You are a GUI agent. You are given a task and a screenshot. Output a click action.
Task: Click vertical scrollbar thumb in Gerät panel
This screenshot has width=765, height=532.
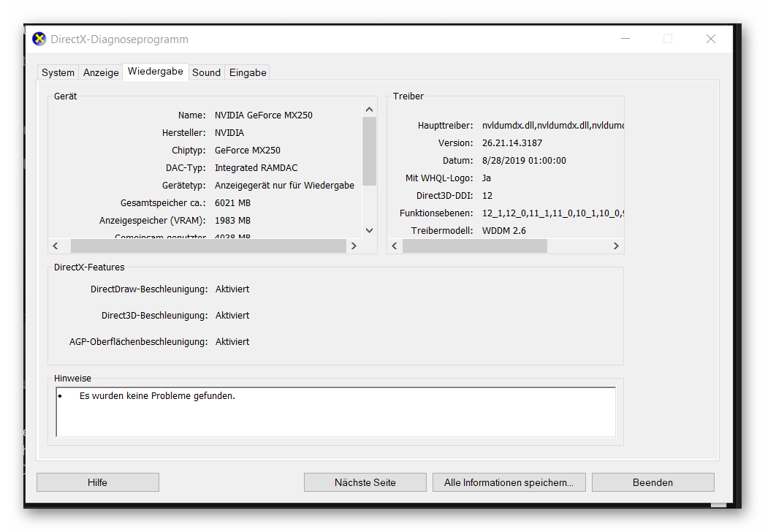coord(369,151)
